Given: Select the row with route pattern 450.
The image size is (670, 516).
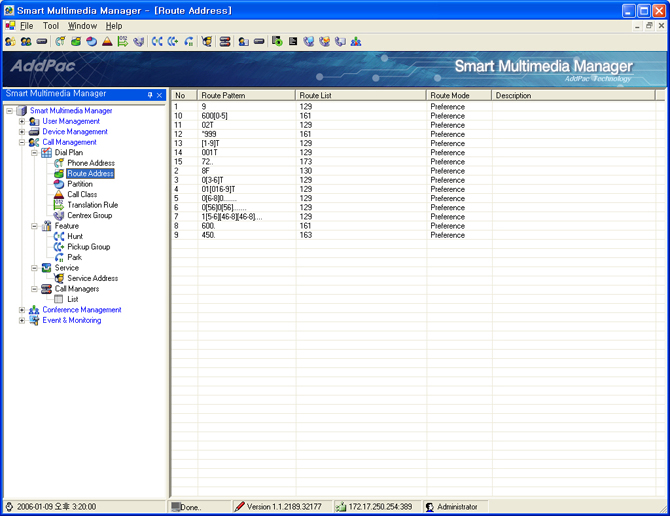Looking at the screenshot, I should 209,236.
